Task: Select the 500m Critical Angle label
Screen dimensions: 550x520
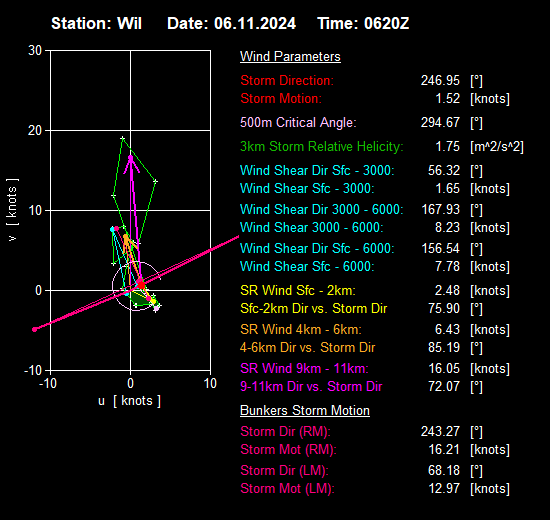Action: [298, 122]
